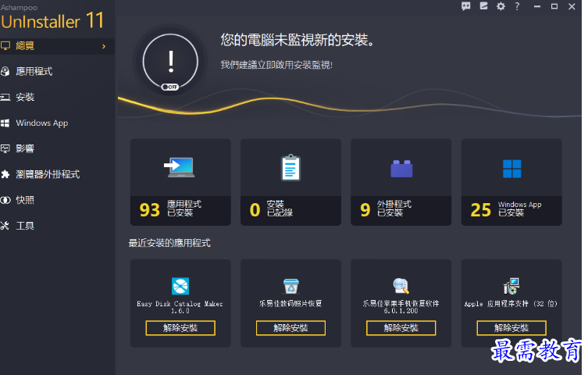Open the 25 Windows App tile
Screen dimensions: 588x375
(511, 182)
